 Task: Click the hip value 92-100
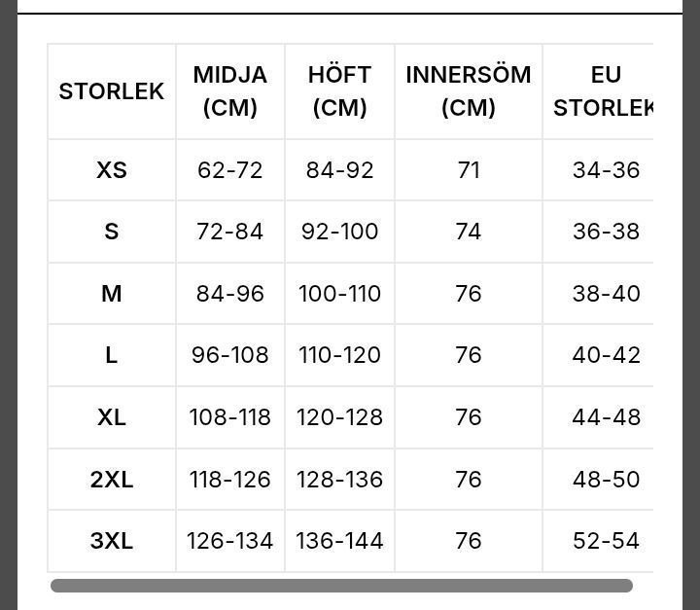[x=339, y=232]
